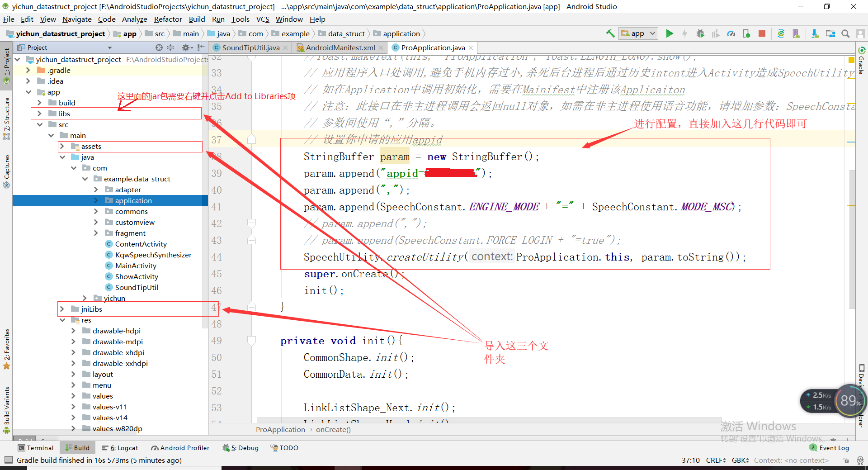Toggle the fold marker at line 37
The height and width of the screenshot is (470, 868).
(252, 139)
